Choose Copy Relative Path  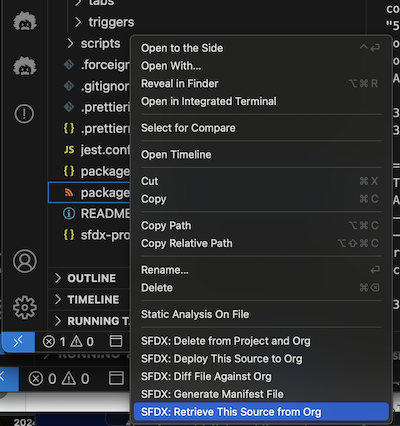(x=261, y=243)
